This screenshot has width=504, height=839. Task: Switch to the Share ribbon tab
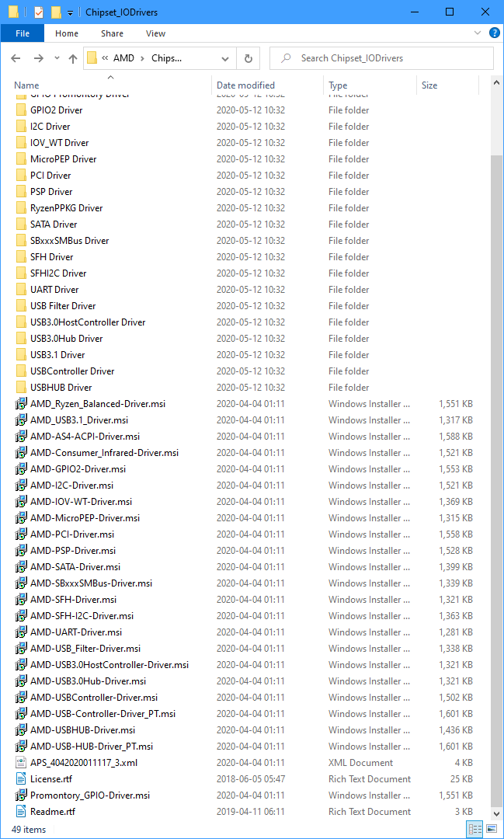click(112, 33)
